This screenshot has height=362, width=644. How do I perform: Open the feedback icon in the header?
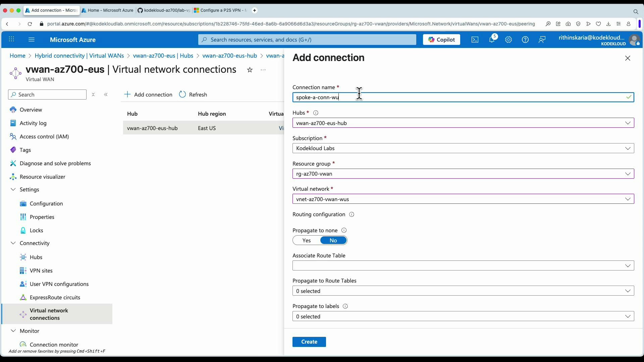click(542, 40)
